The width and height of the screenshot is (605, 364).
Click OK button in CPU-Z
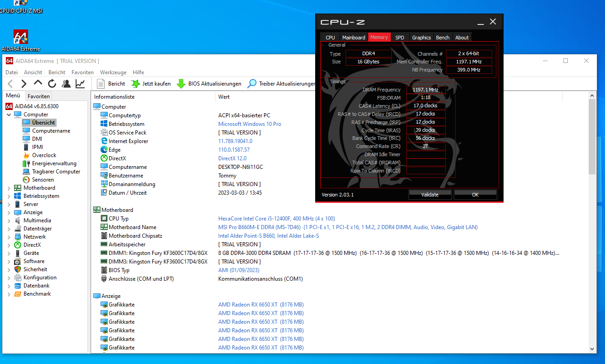(x=475, y=195)
